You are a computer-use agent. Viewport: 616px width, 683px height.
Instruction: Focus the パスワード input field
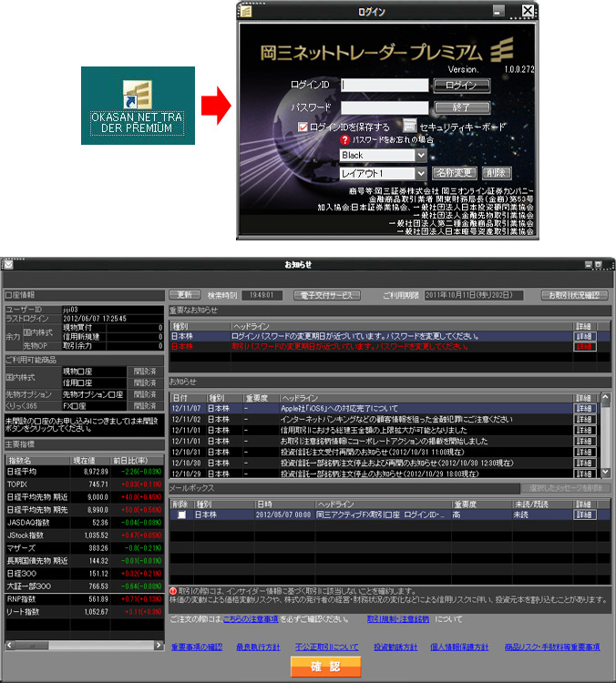(385, 107)
